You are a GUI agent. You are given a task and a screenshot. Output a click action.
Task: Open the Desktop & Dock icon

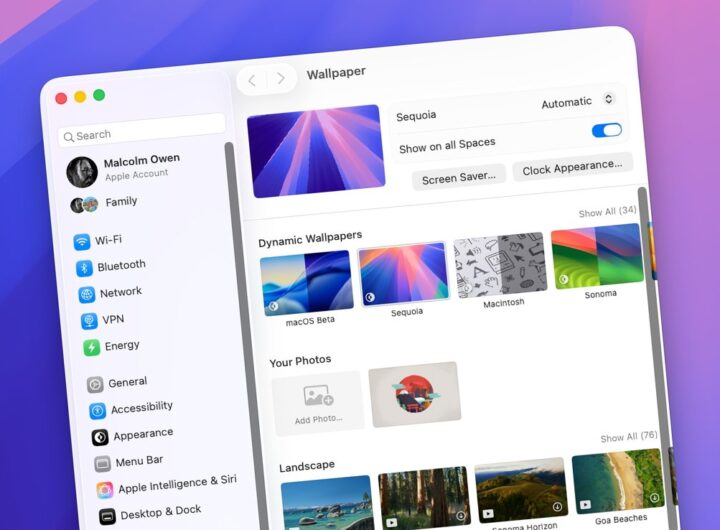pos(107,517)
